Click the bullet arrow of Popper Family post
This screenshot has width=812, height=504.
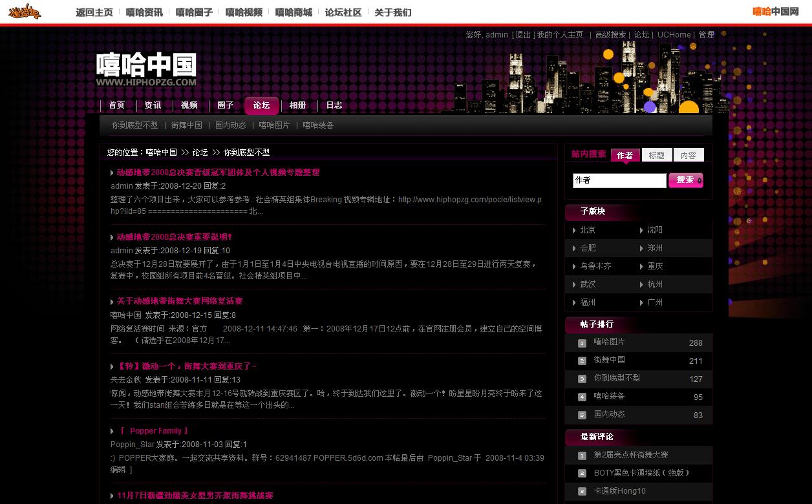112,431
